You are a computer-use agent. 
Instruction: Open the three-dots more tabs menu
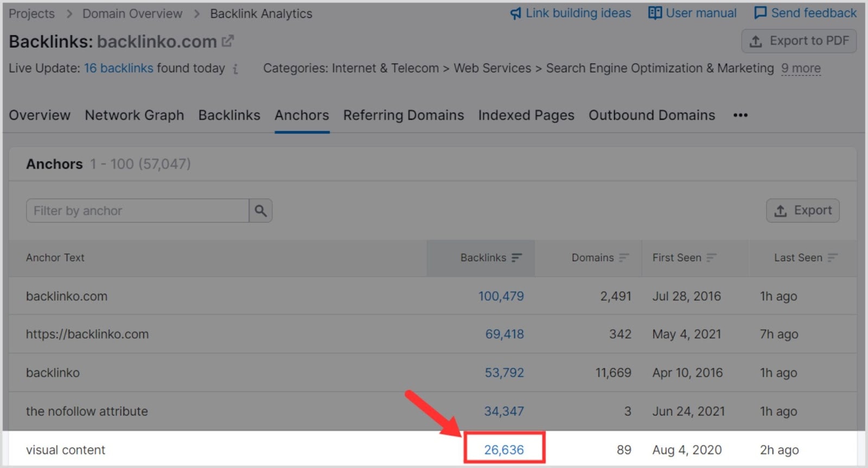740,115
